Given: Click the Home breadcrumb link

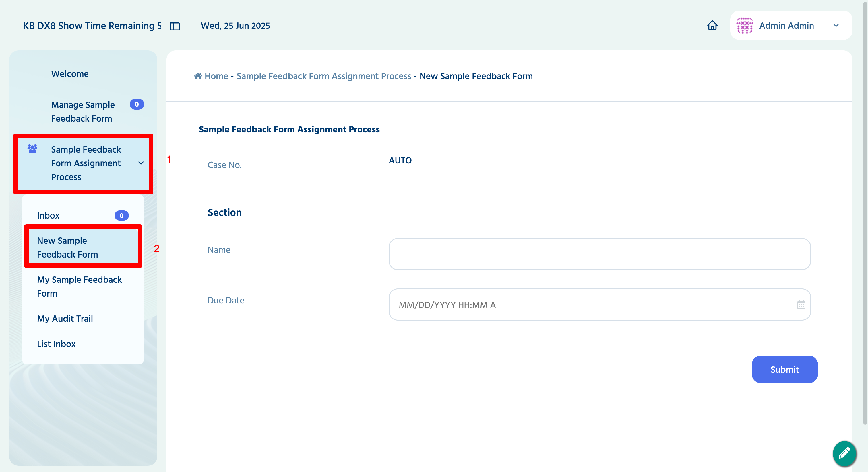Looking at the screenshot, I should [216, 76].
